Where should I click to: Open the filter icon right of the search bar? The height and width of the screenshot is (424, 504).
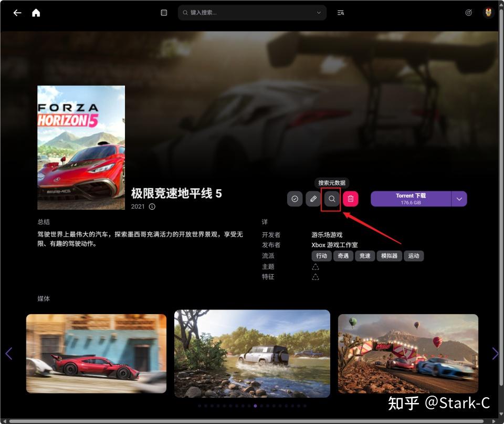[x=340, y=12]
